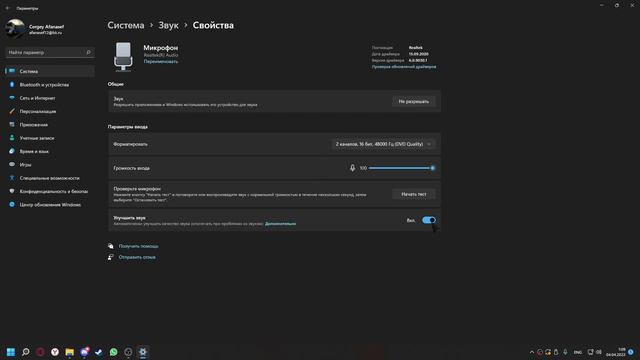The height and width of the screenshot is (360, 640).
Task: Open the Форматировать format dropdown
Action: coord(383,144)
